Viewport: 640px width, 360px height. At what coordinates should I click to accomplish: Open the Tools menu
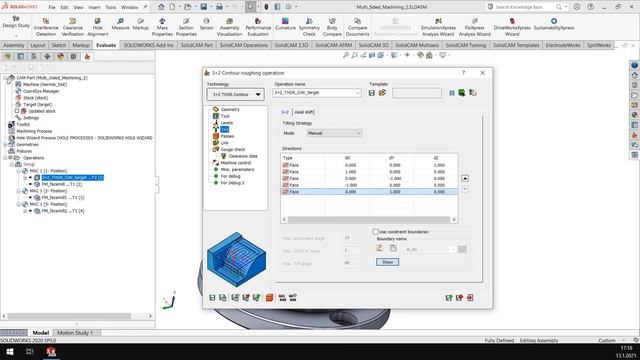coord(111,7)
